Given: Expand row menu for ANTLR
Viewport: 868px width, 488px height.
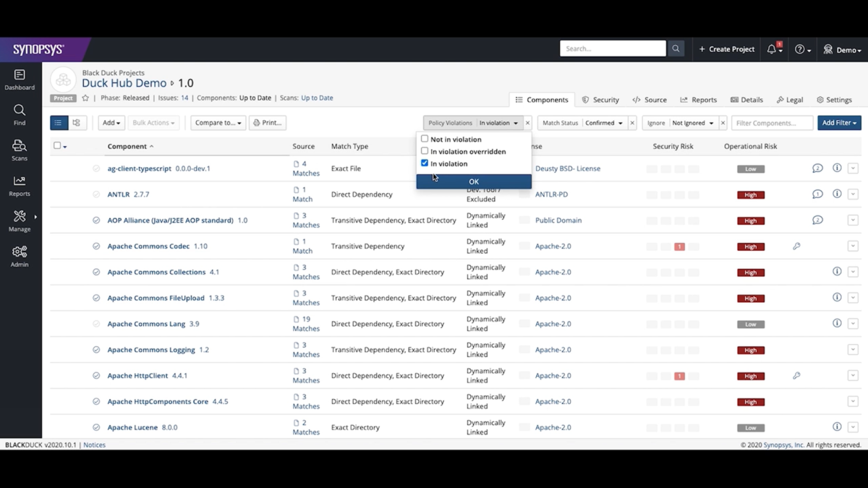Looking at the screenshot, I should tap(853, 194).
